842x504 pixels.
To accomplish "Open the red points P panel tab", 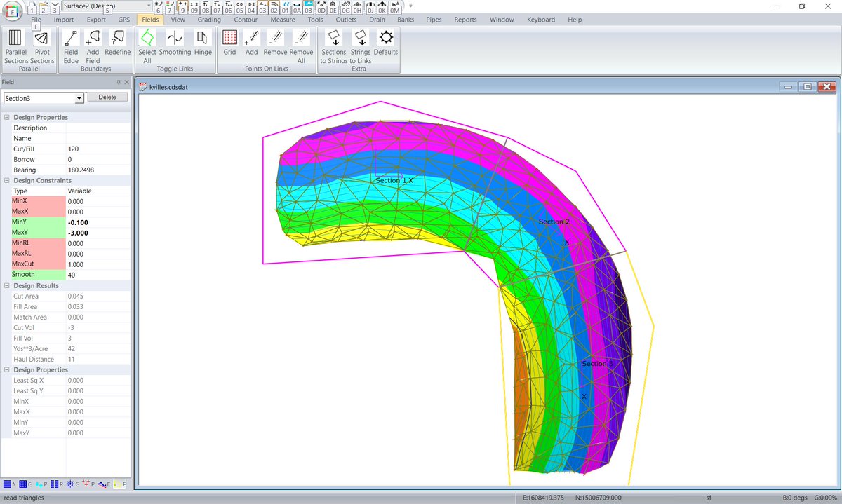I will coord(88,484).
